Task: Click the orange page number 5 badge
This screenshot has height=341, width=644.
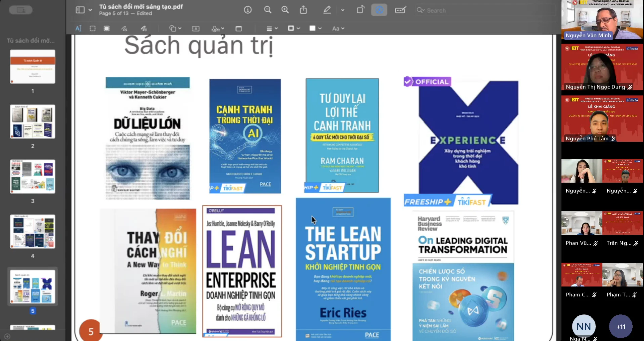Action: coord(90,331)
